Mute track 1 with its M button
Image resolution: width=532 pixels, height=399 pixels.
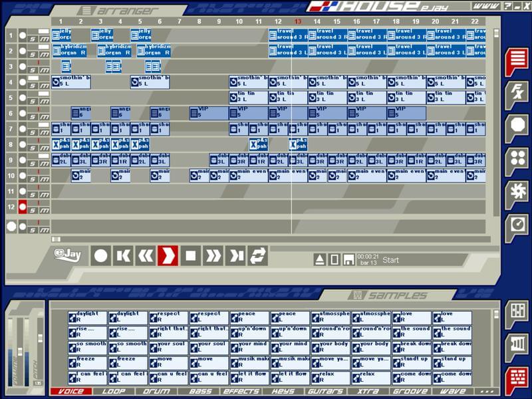(44, 38)
